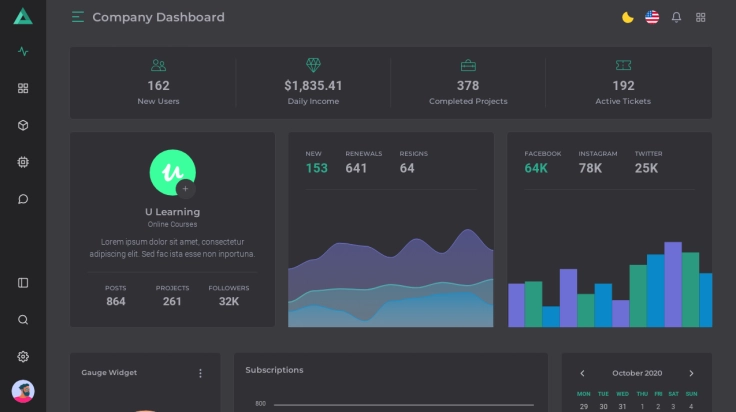Viewport: 736px width, 412px height.
Task: Open the chip components icon in sidebar
Action: click(x=23, y=162)
